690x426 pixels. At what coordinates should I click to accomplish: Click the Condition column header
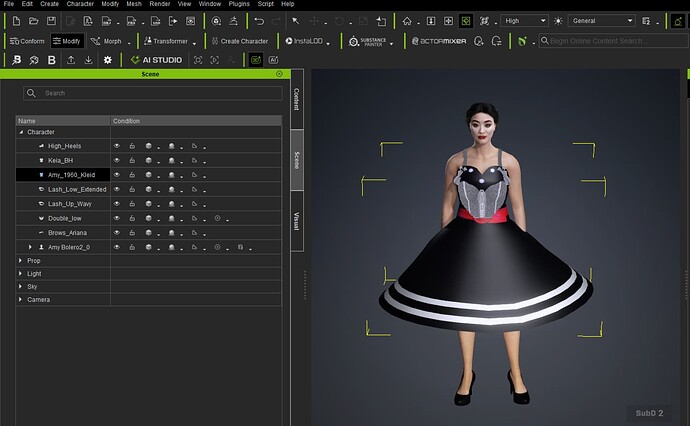click(x=196, y=121)
